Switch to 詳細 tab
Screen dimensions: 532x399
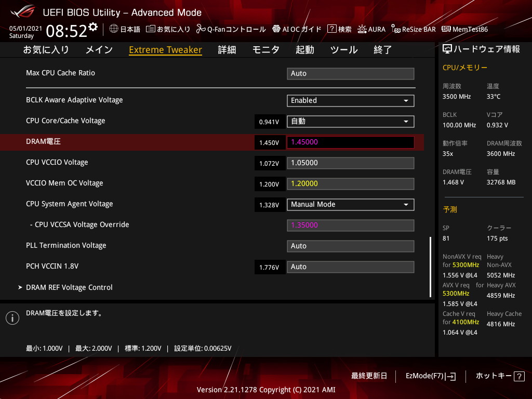[x=227, y=50]
